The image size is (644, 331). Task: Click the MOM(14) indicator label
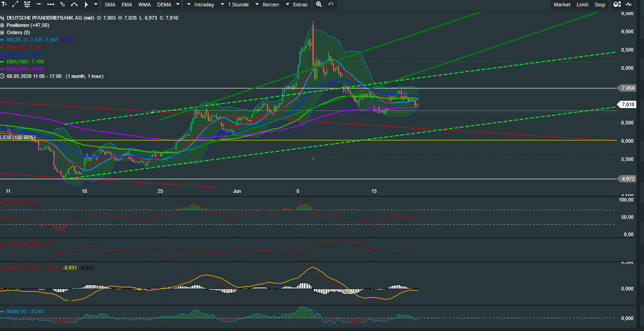(17, 311)
